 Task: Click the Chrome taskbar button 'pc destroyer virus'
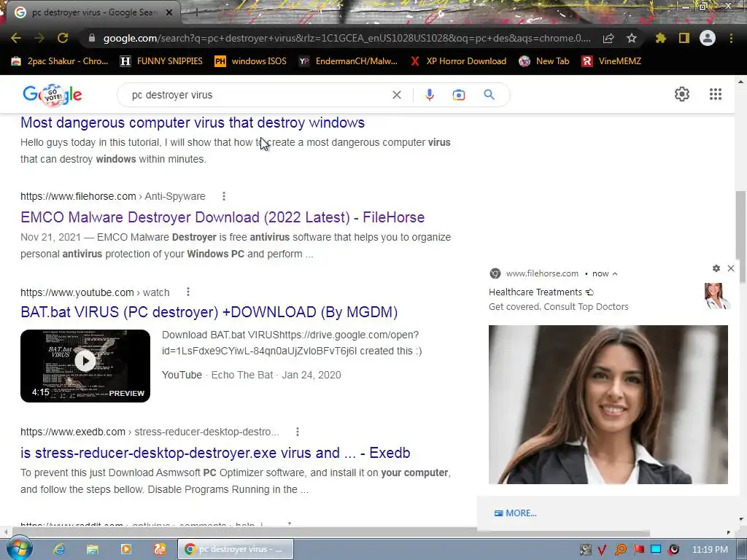236,549
